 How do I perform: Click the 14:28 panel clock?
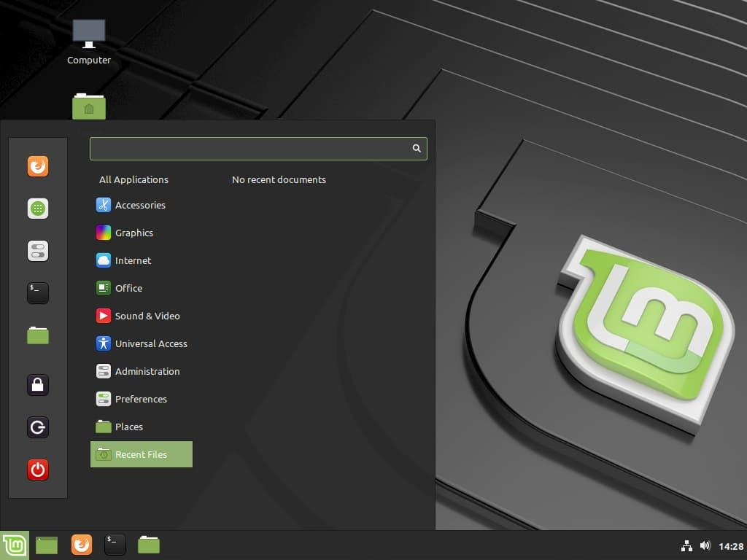pyautogui.click(x=731, y=546)
